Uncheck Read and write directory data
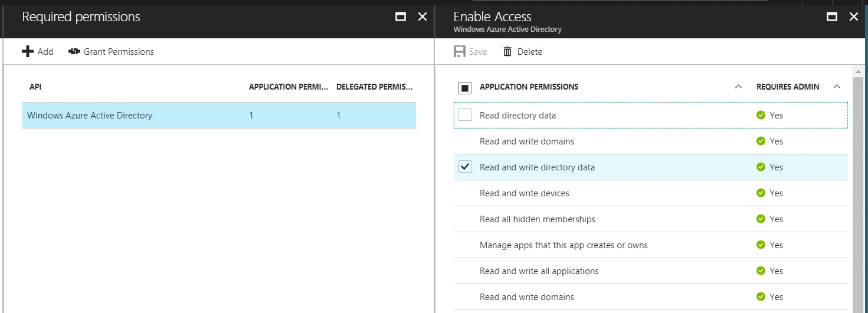 (x=465, y=167)
